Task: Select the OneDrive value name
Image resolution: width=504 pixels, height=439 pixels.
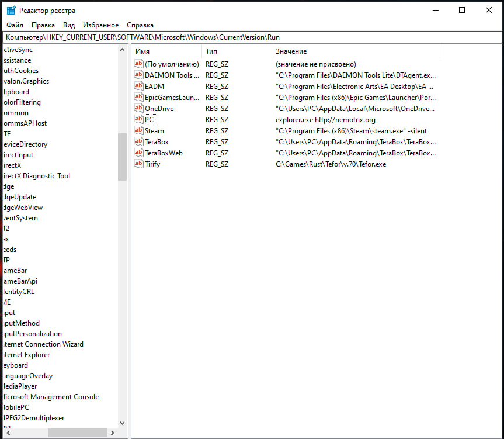Action: [x=159, y=109]
